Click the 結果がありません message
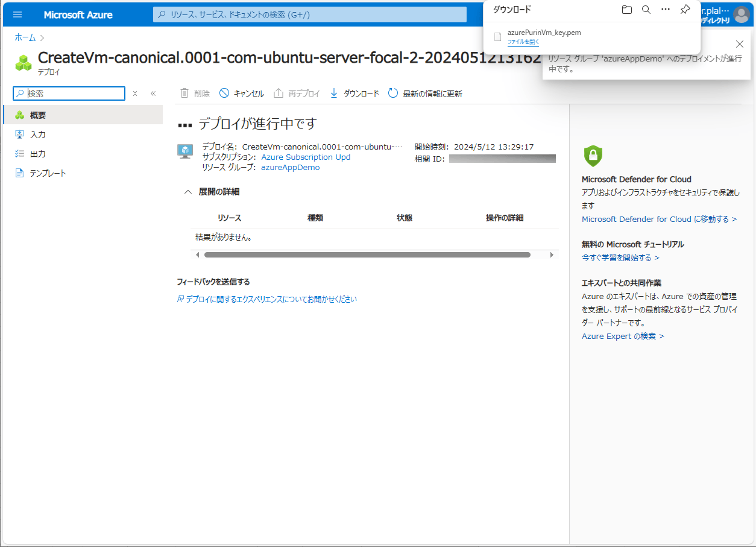Viewport: 756px width, 547px height. 224,237
